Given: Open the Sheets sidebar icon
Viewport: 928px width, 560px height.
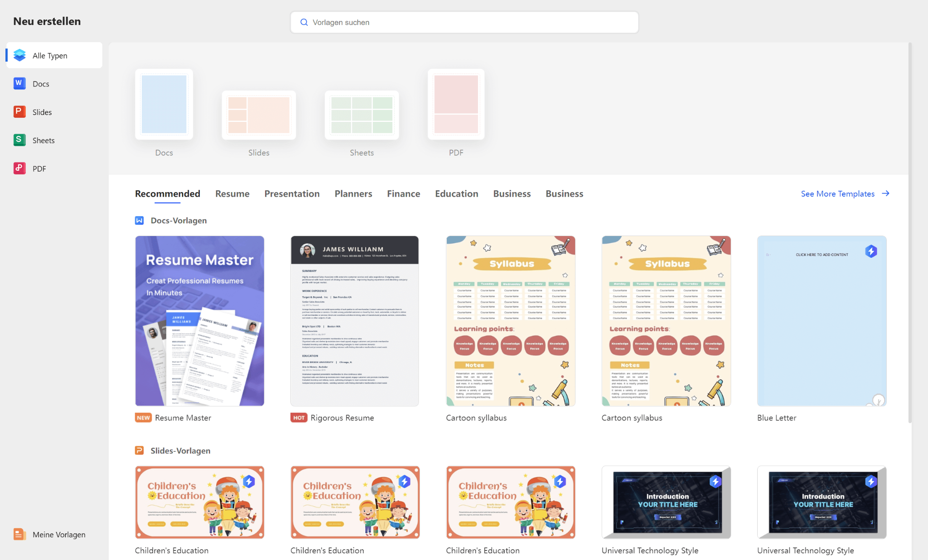Looking at the screenshot, I should (x=19, y=140).
